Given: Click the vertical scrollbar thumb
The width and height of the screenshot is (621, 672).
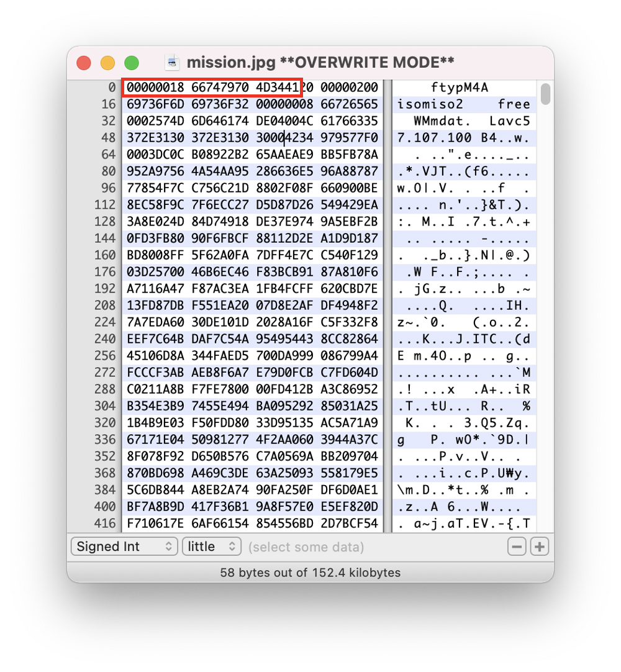Looking at the screenshot, I should click(x=545, y=94).
